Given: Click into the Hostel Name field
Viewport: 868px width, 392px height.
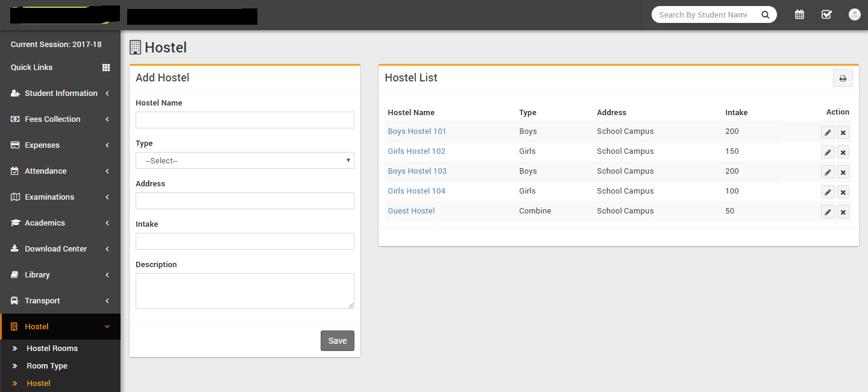Looking at the screenshot, I should pos(245,120).
